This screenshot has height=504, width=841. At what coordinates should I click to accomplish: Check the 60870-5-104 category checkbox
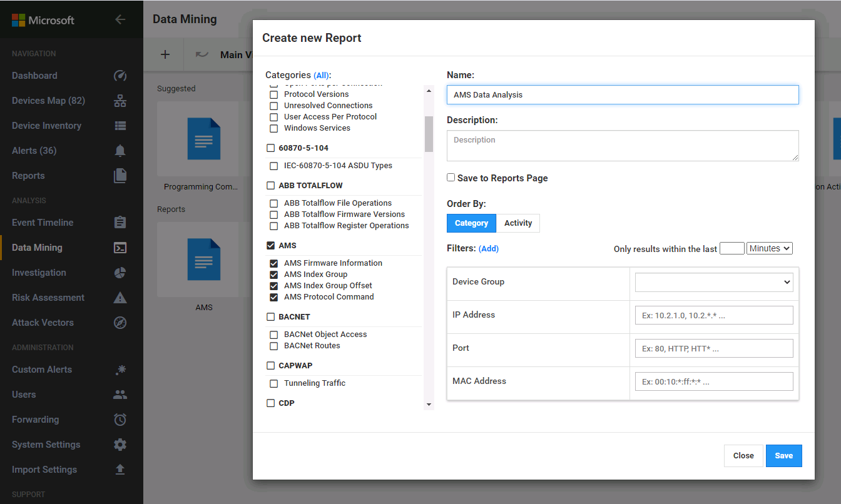tap(271, 148)
